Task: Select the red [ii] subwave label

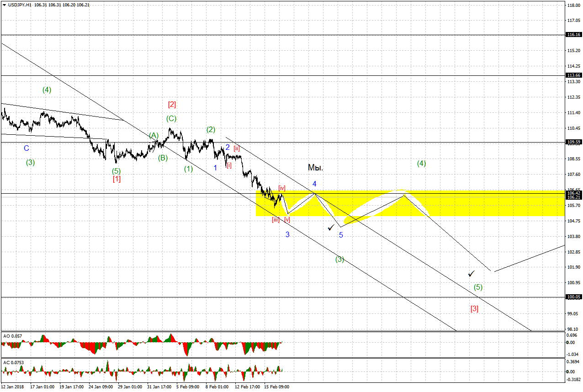Action: (x=237, y=148)
